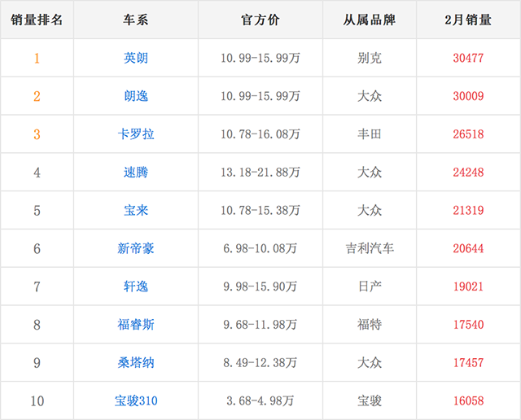Click the 卡罗拉 model link
521x420 pixels.
click(136, 134)
